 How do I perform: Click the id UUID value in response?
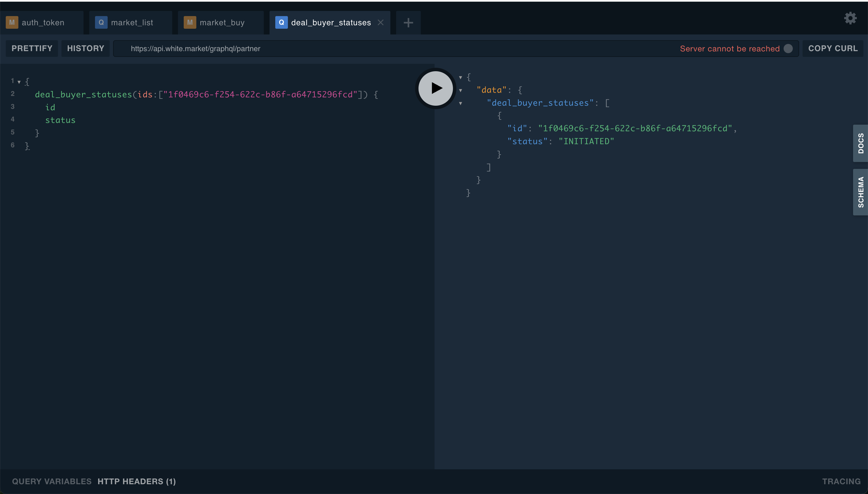pos(635,129)
